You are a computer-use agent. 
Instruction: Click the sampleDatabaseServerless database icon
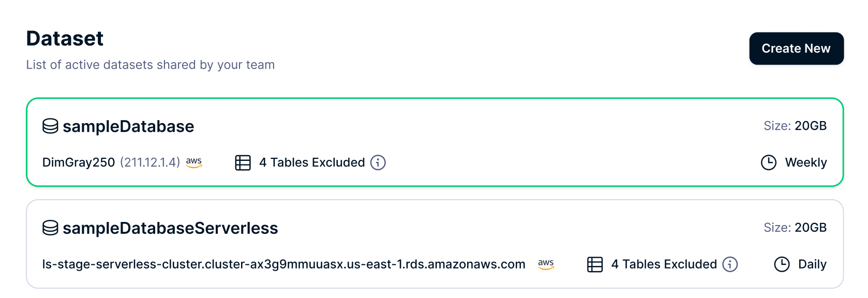[x=50, y=228]
